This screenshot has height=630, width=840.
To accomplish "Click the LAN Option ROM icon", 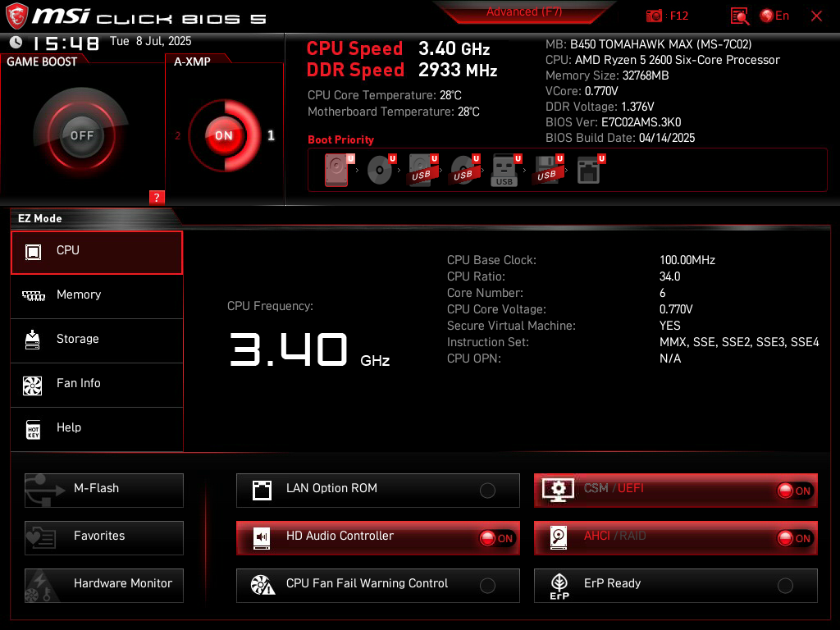I will click(262, 491).
